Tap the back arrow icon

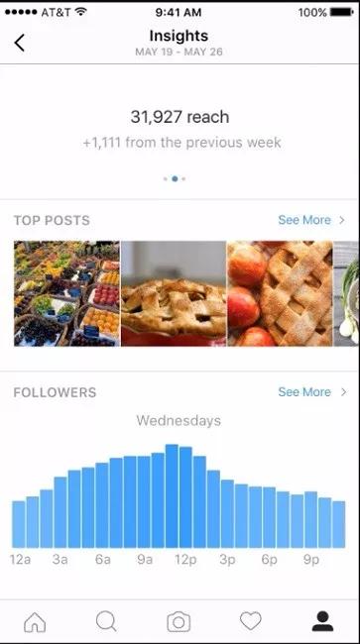click(x=19, y=43)
